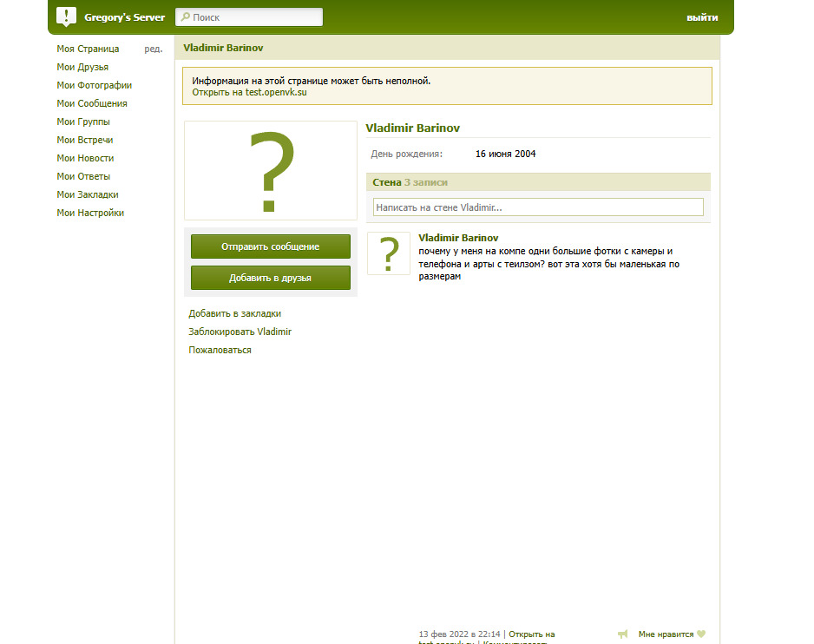Click the post text starting почему у меня
Viewport: 814px width, 644px height.
pos(549,264)
